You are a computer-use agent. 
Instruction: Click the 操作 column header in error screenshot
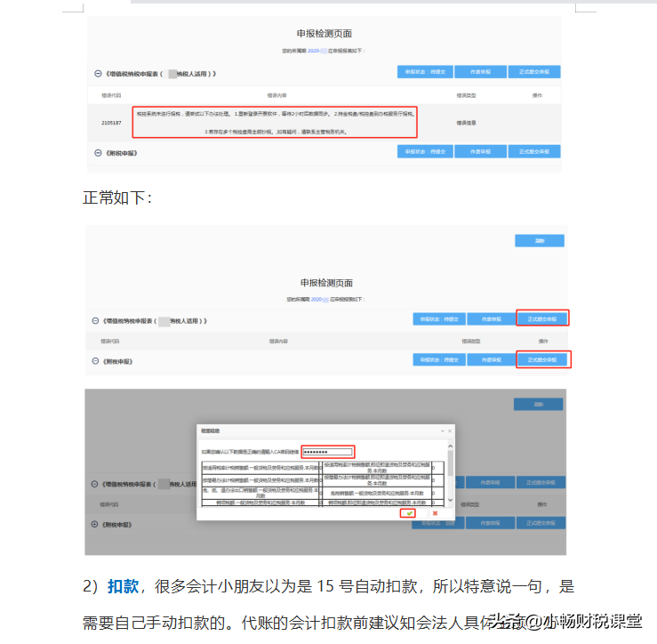point(537,95)
